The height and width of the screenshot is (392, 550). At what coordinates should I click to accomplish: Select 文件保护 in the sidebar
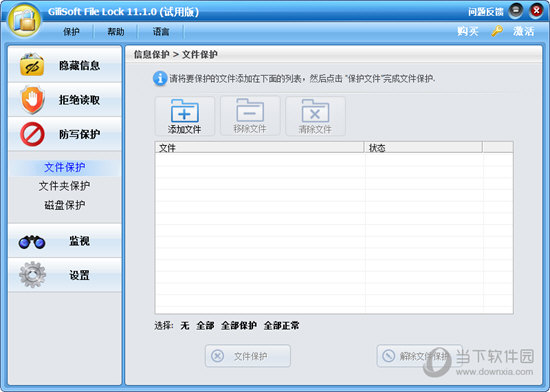pyautogui.click(x=65, y=167)
